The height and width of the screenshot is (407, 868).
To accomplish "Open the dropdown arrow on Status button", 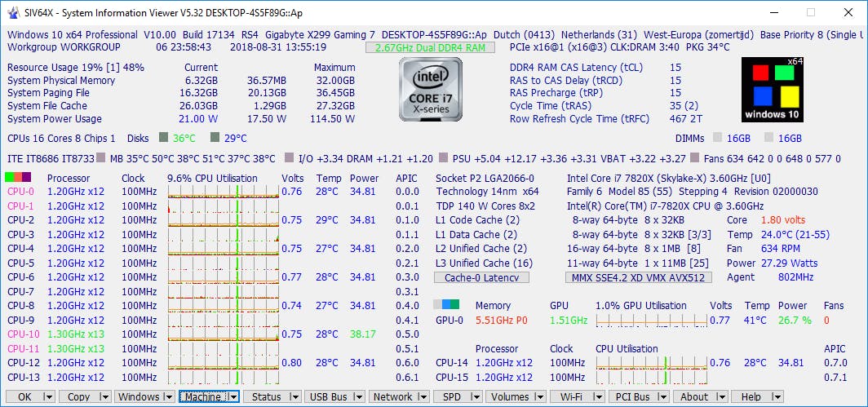I will pyautogui.click(x=294, y=397).
